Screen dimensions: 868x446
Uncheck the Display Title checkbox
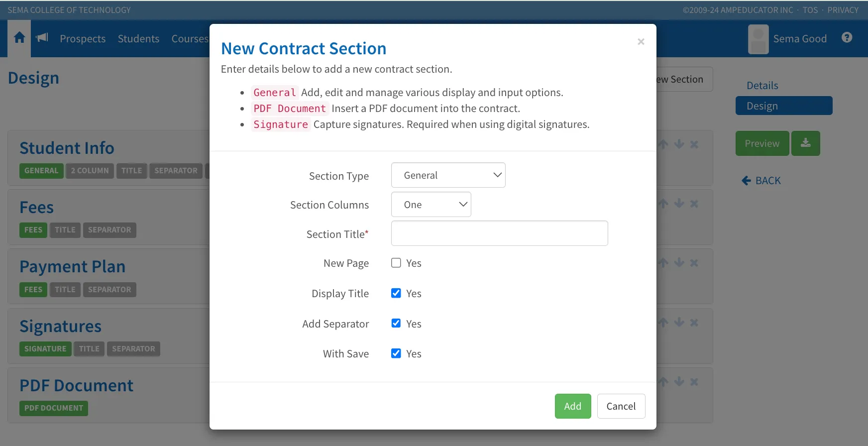coord(396,293)
